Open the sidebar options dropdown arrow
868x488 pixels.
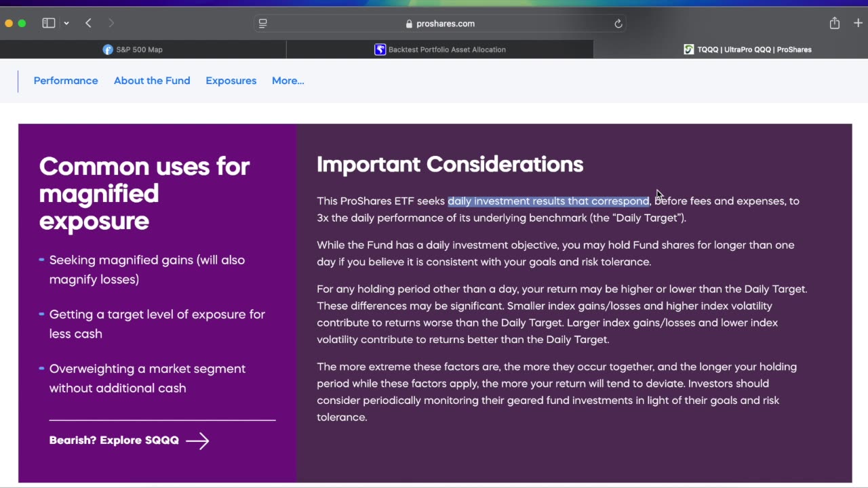click(66, 23)
